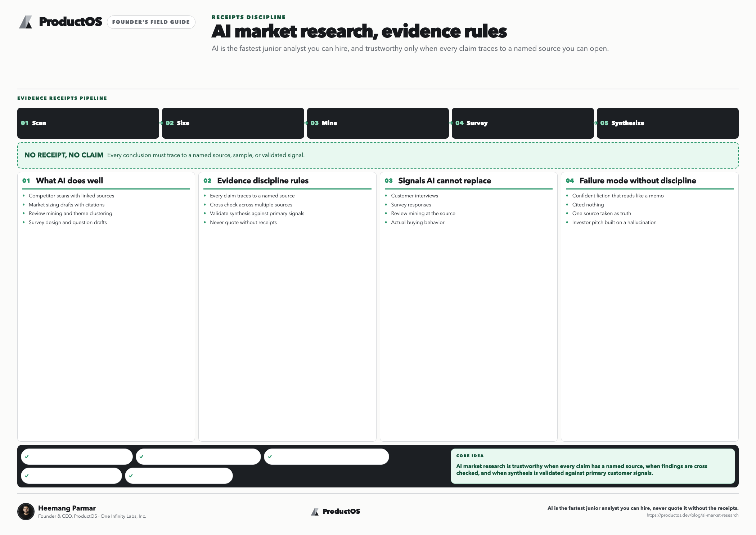The image size is (756, 535).
Task: Click 'Survey responses' bullet
Action: tap(411, 205)
